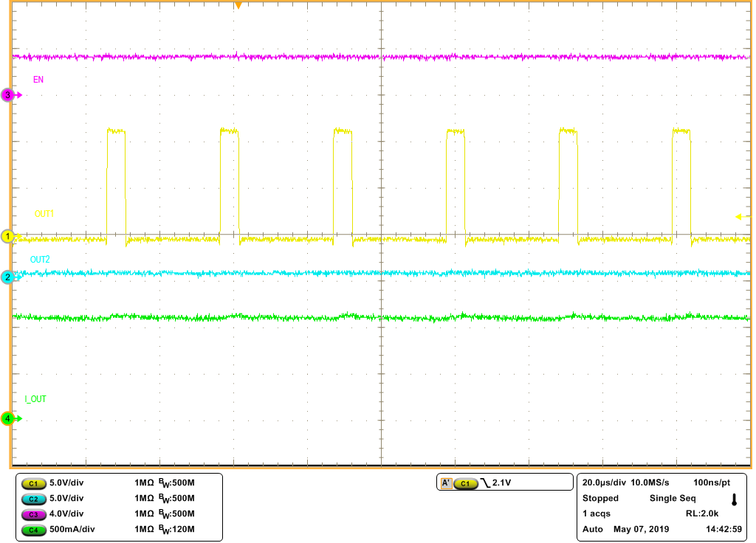This screenshot has width=756, height=543.
Task: Click the channel 4 ground reference marker
Action: pos(7,417)
